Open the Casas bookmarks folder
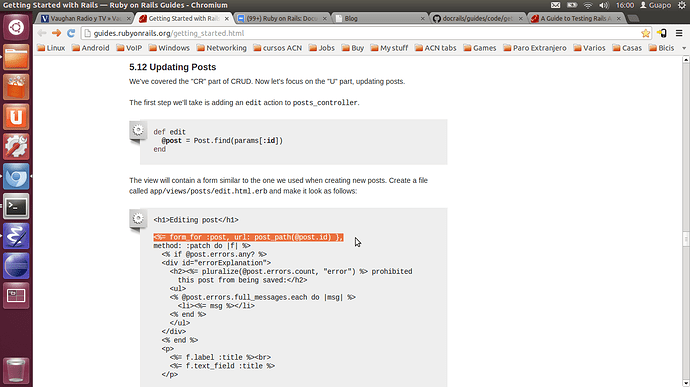This screenshot has height=387, width=690. pyautogui.click(x=627, y=48)
